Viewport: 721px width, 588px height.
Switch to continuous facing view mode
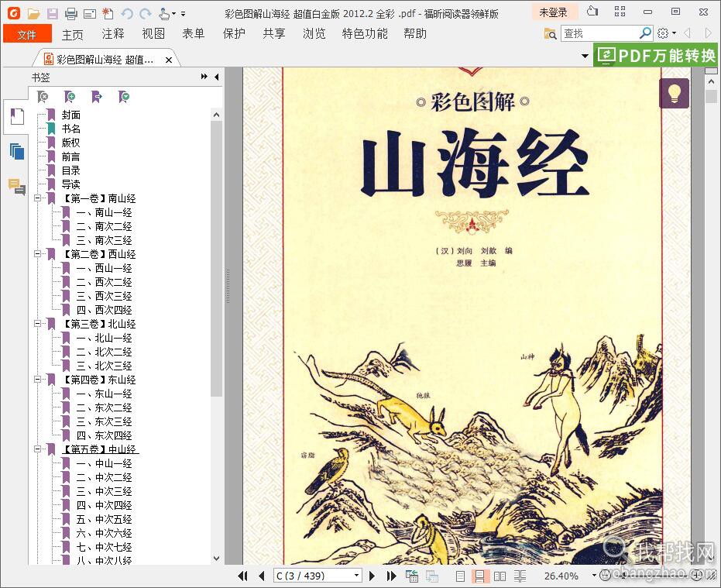pos(520,576)
